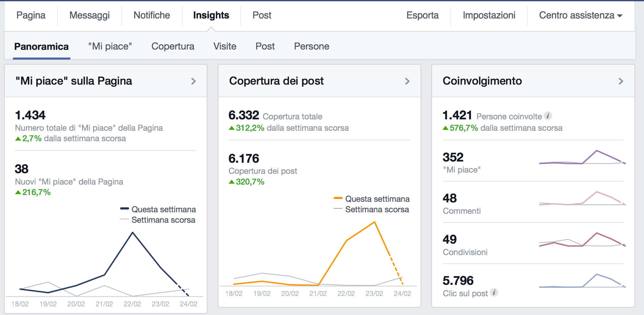Click 18/02 label on the likes chart
The height and width of the screenshot is (315, 644).
click(20, 304)
